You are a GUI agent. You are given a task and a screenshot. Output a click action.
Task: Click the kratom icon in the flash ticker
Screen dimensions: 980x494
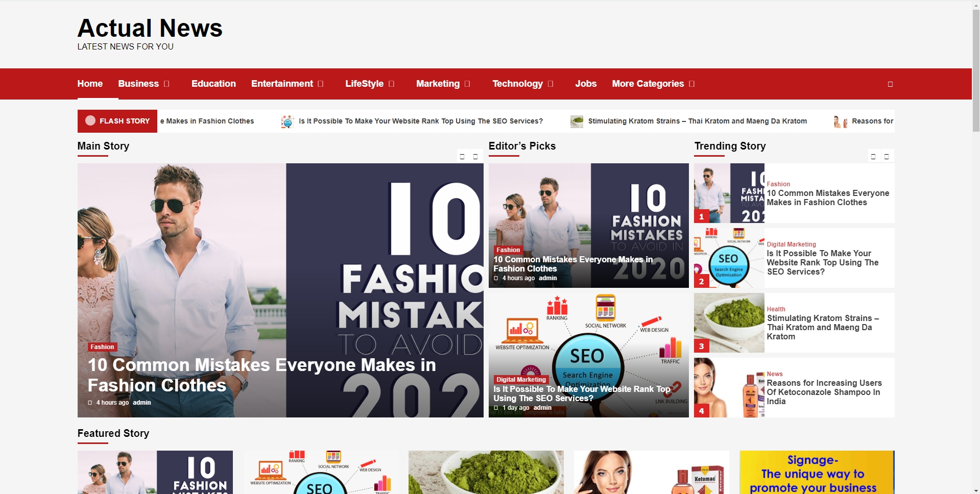(x=577, y=121)
